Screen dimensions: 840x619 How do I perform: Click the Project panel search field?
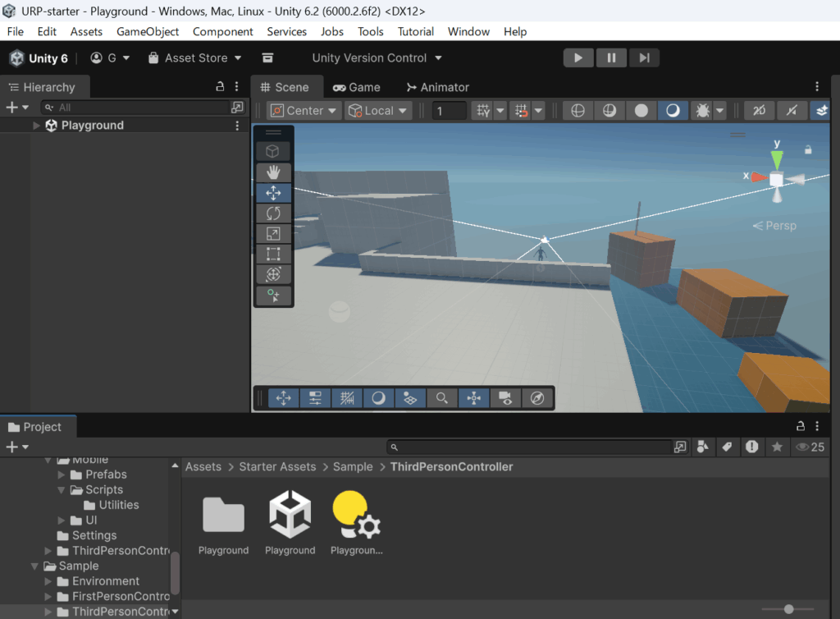[529, 447]
